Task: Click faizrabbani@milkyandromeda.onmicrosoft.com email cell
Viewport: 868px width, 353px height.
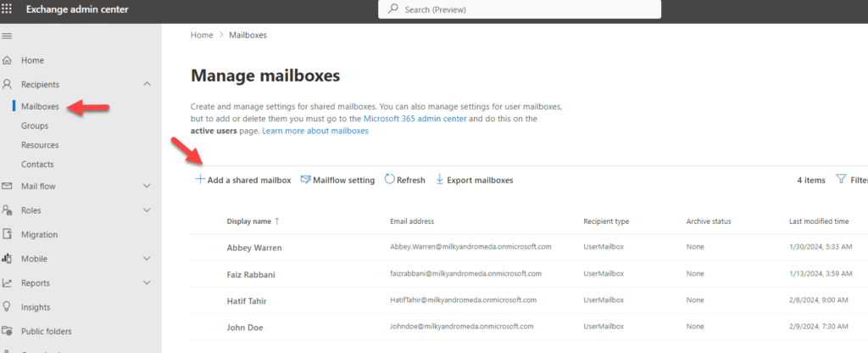Action: pos(465,273)
